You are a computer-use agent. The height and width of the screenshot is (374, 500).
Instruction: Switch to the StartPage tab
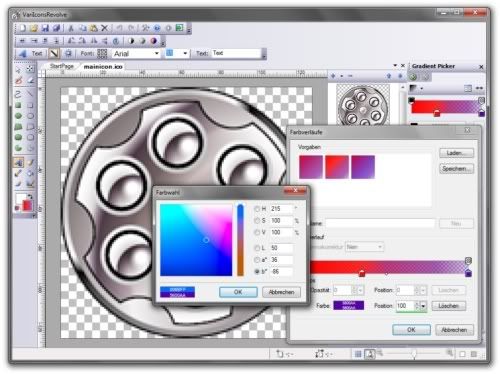pyautogui.click(x=62, y=66)
